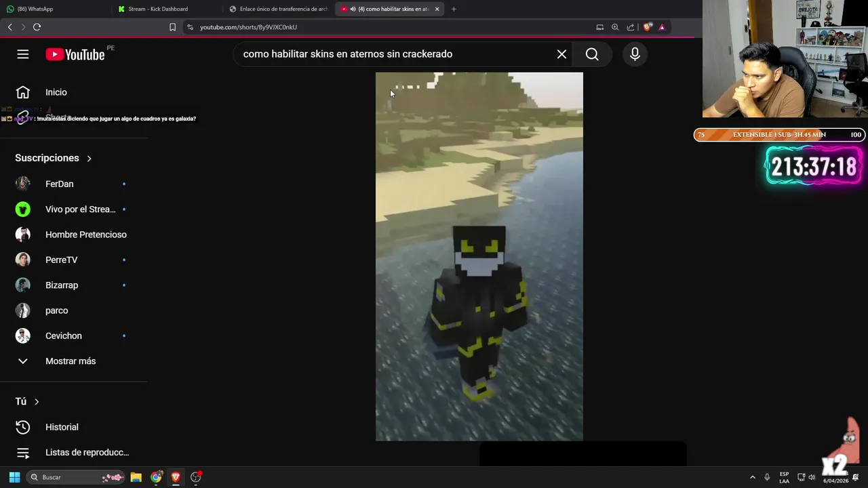This screenshot has height=488, width=868.
Task: Click the browser address bar URL
Action: [x=248, y=27]
